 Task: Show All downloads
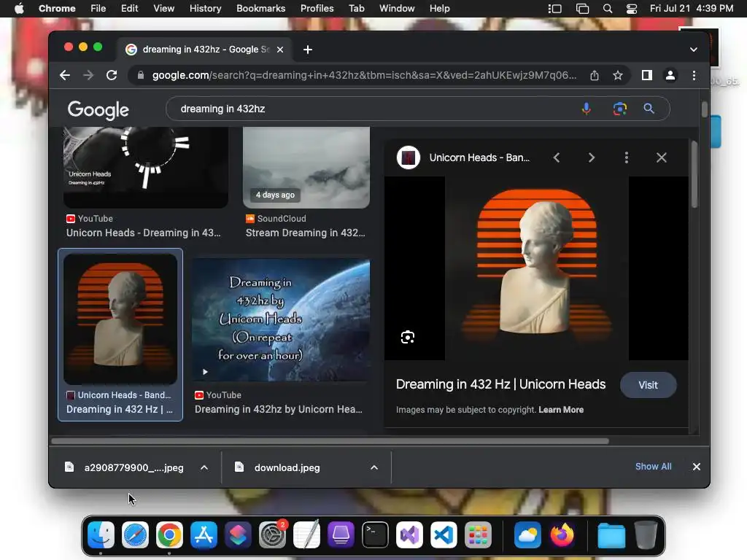tap(653, 467)
